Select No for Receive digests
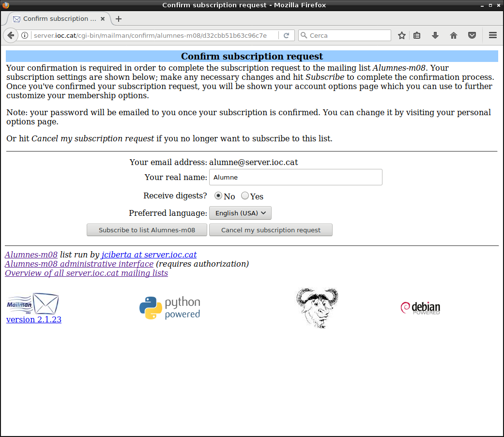 pyautogui.click(x=218, y=196)
